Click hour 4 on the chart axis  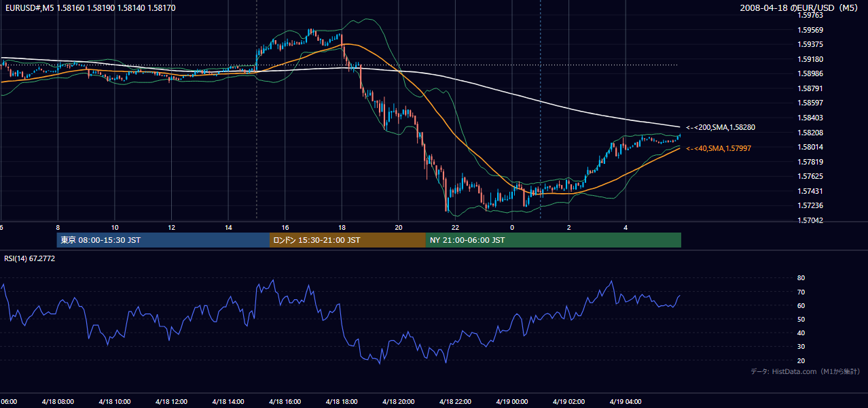tap(626, 227)
